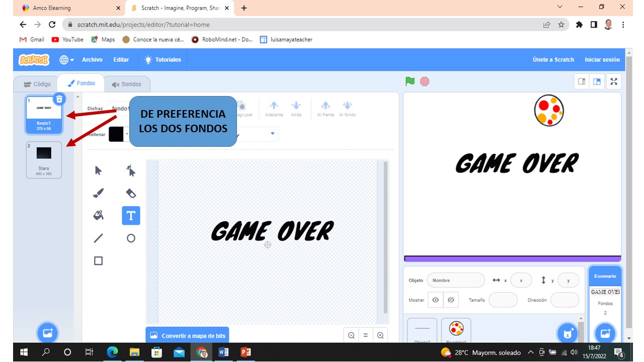This screenshot has width=644, height=362.
Task: Click Convertir a mapa de bits button
Action: pyautogui.click(x=187, y=336)
